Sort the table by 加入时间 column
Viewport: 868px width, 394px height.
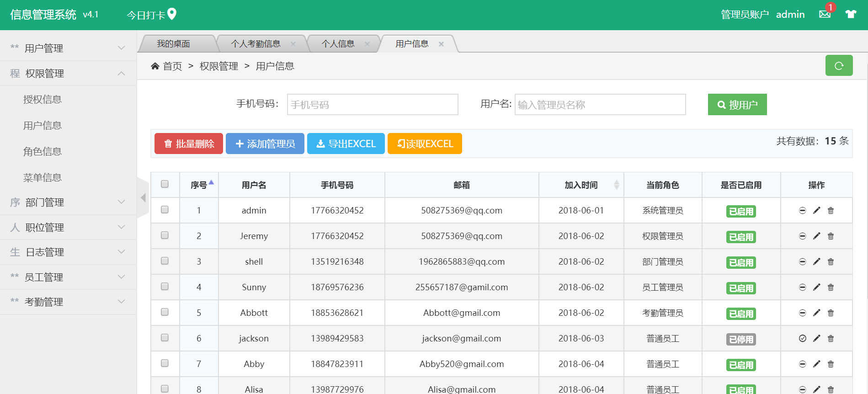[581, 185]
